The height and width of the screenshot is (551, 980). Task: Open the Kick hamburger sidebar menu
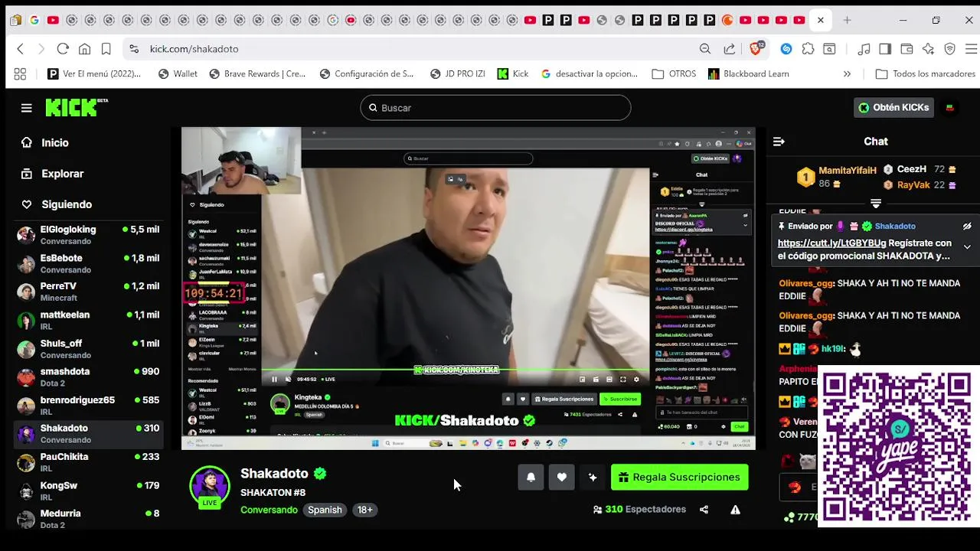point(27,108)
